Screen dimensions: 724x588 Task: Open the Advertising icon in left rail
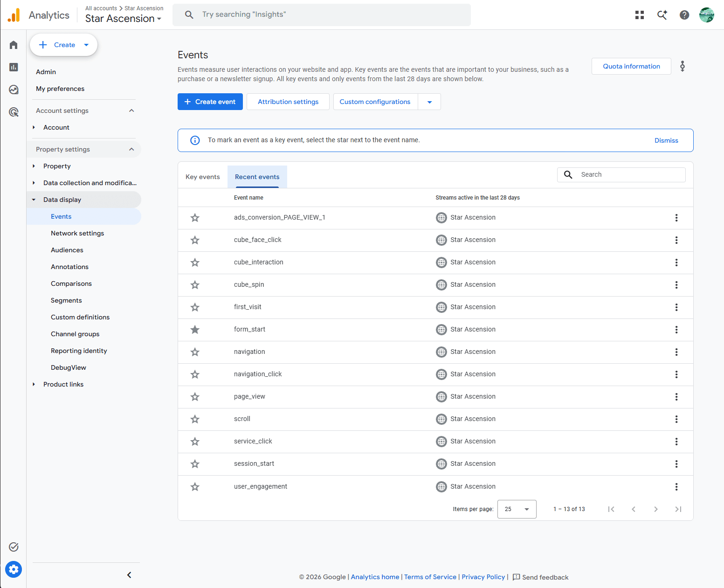coord(14,112)
